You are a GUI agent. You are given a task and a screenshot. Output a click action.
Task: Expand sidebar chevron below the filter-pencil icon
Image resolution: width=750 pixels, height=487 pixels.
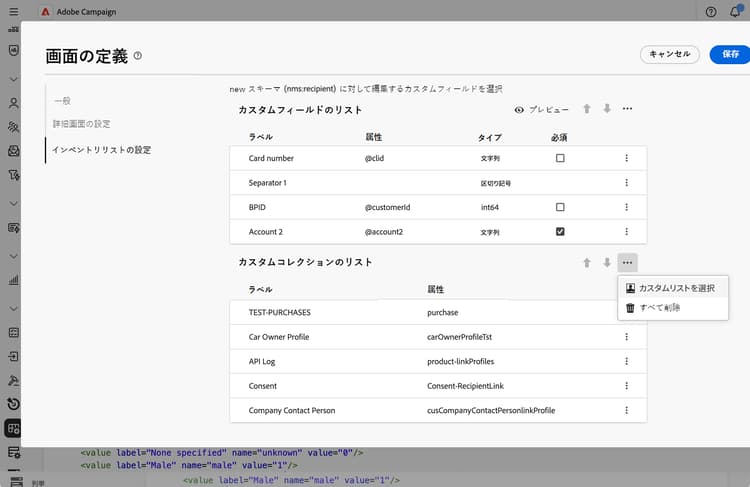[x=13, y=203]
